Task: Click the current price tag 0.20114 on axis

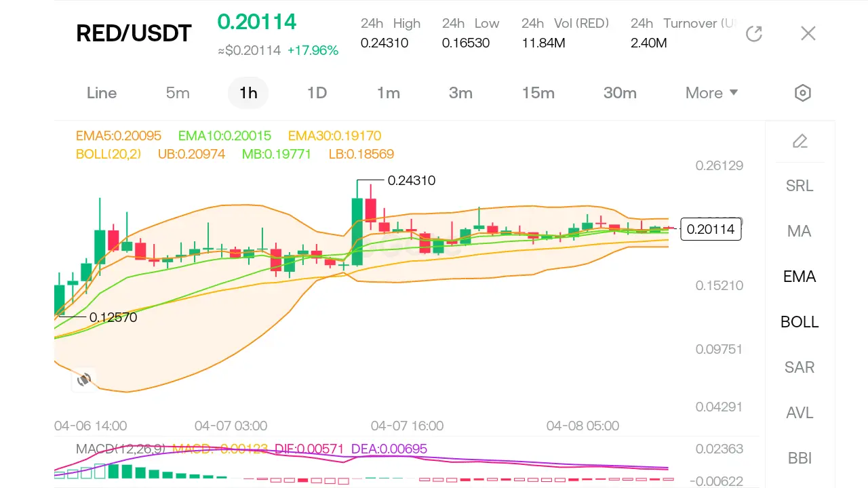Action: [711, 229]
